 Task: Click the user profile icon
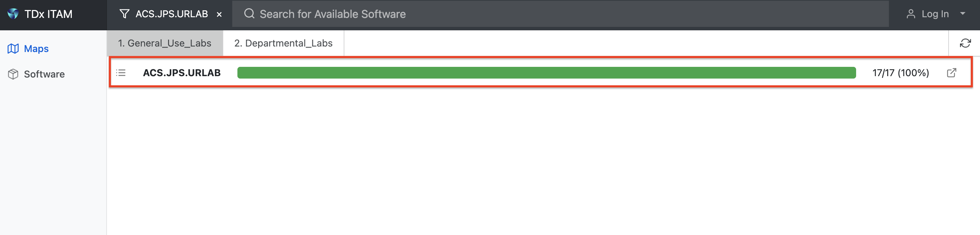point(910,14)
